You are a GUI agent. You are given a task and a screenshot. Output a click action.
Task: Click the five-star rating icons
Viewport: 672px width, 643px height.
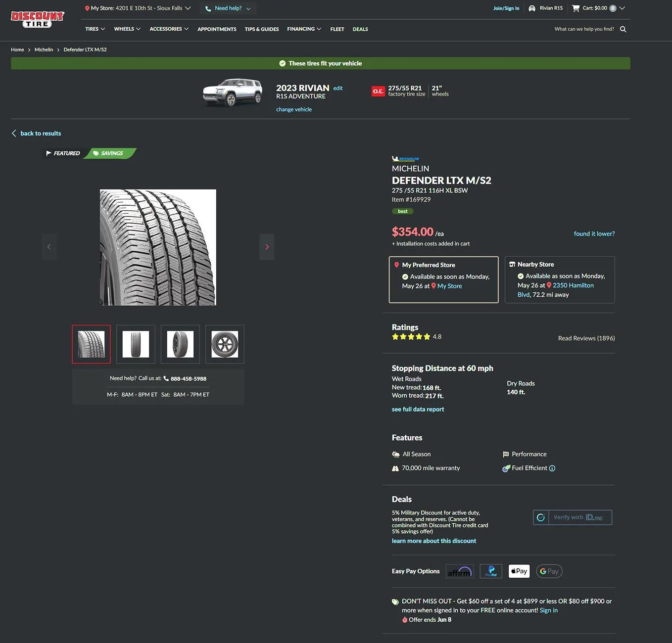[x=411, y=337]
